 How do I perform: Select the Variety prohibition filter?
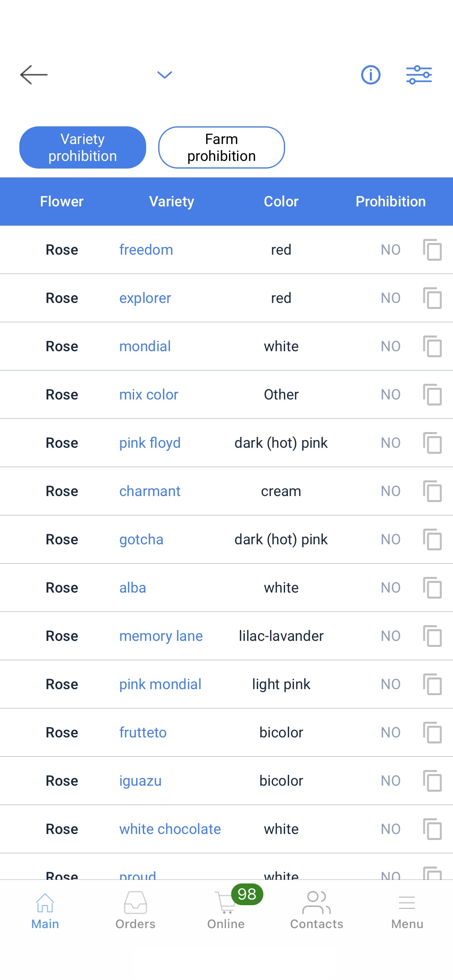pos(83,148)
